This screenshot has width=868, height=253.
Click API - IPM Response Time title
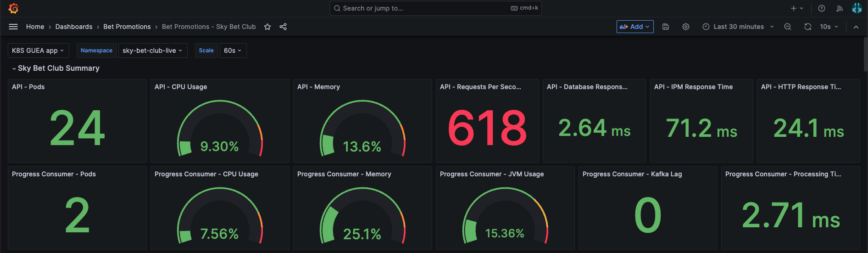pos(694,87)
